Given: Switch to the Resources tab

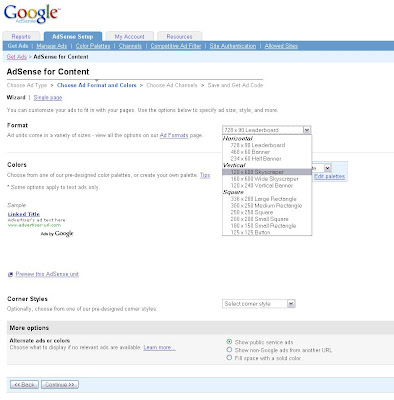Looking at the screenshot, I should (179, 37).
